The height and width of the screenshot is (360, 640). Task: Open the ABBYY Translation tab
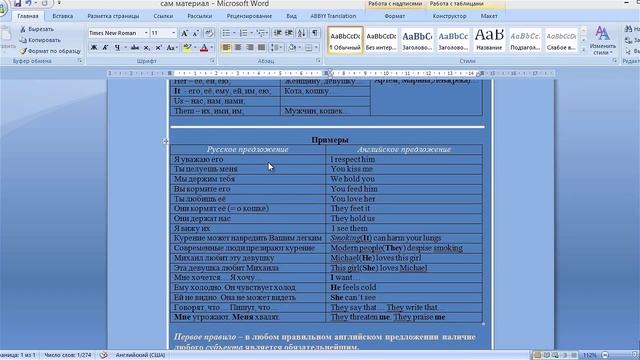pos(333,16)
